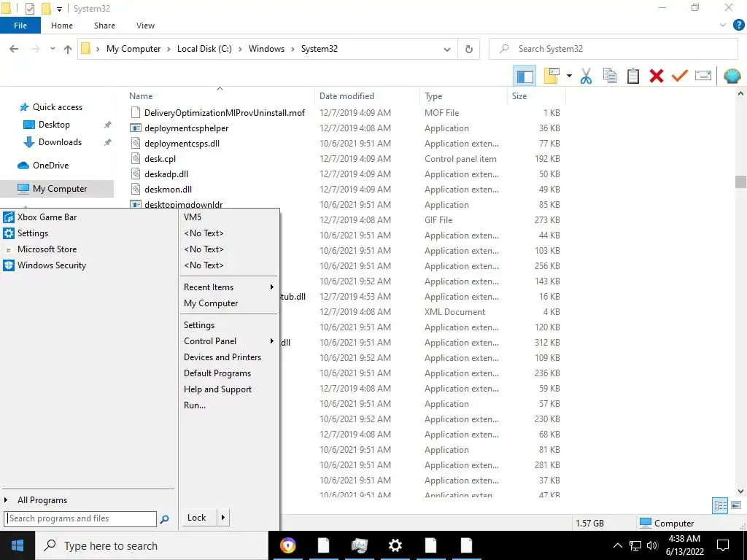Click the Lock button
The height and width of the screenshot is (560, 747).
(199, 518)
